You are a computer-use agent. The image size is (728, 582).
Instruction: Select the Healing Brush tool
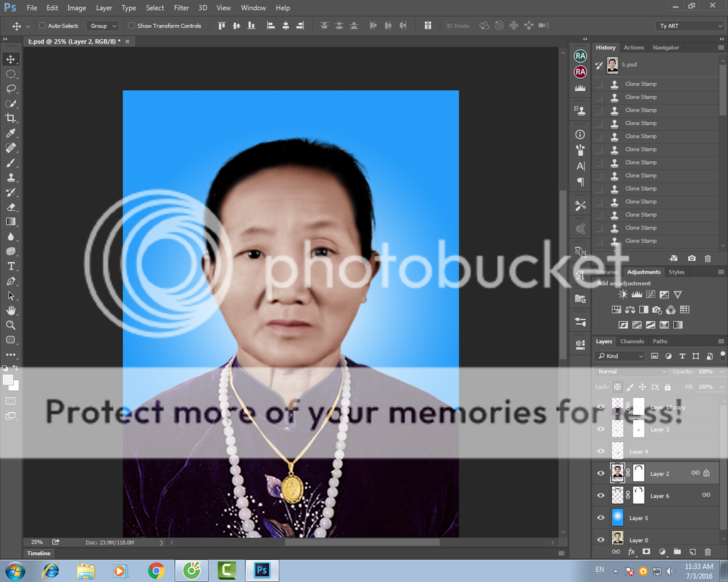[11, 148]
